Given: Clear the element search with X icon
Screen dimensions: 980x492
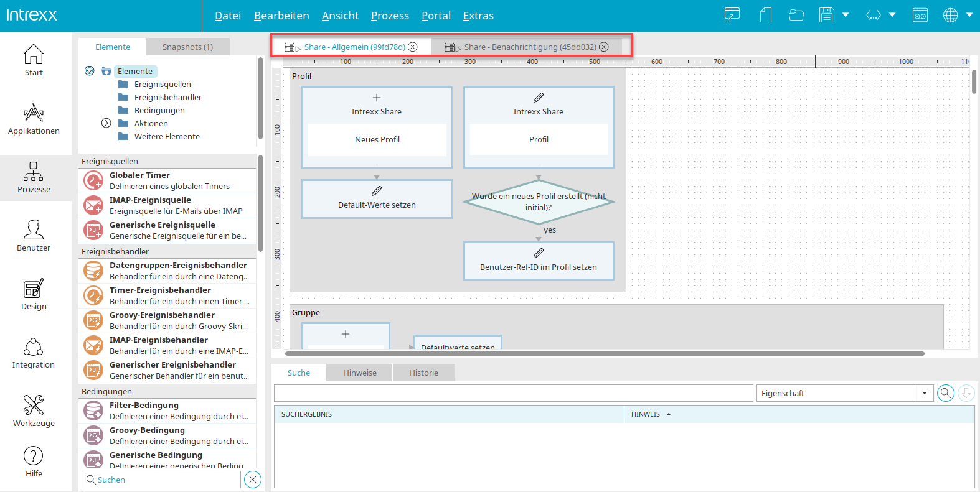Looking at the screenshot, I should [x=253, y=480].
